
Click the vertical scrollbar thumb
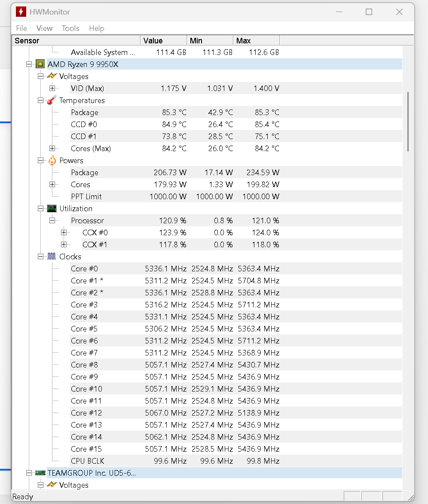[x=408, y=121]
